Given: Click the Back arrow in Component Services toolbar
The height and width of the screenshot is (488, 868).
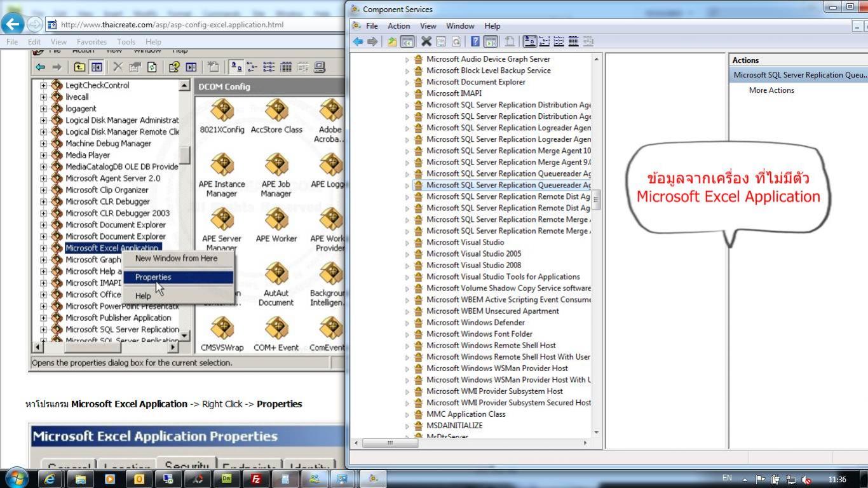Looking at the screenshot, I should (x=358, y=41).
